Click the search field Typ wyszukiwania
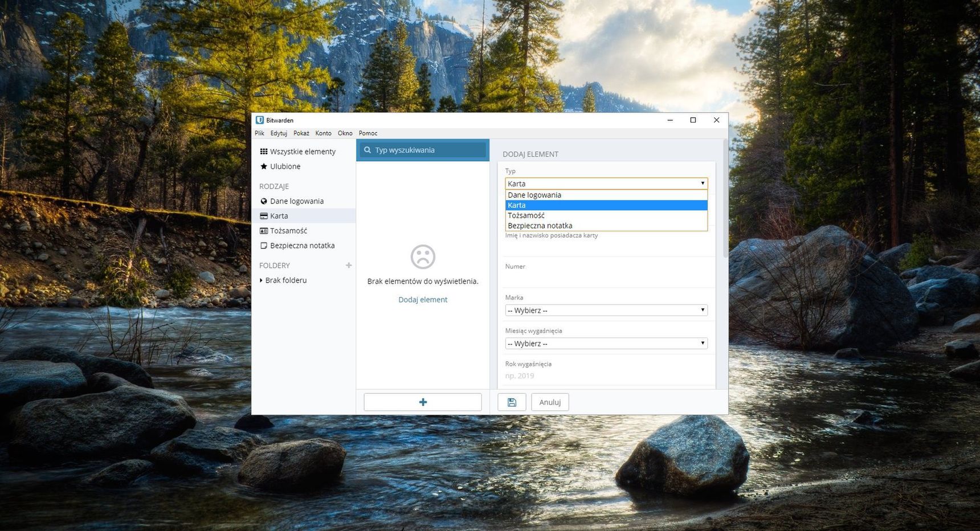This screenshot has height=531, width=980. coord(423,150)
